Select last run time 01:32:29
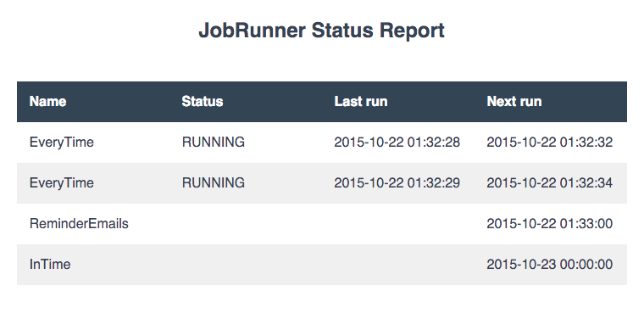This screenshot has width=644, height=319. click(x=397, y=183)
